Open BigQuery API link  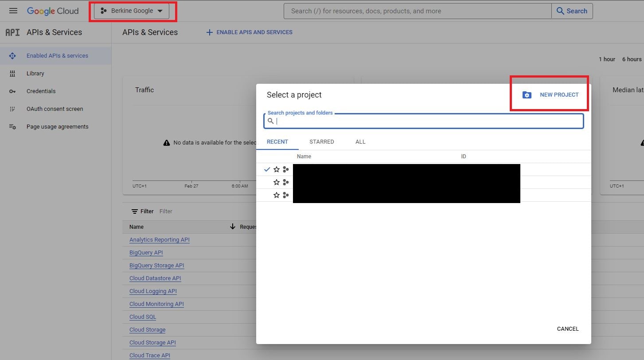pos(146,253)
